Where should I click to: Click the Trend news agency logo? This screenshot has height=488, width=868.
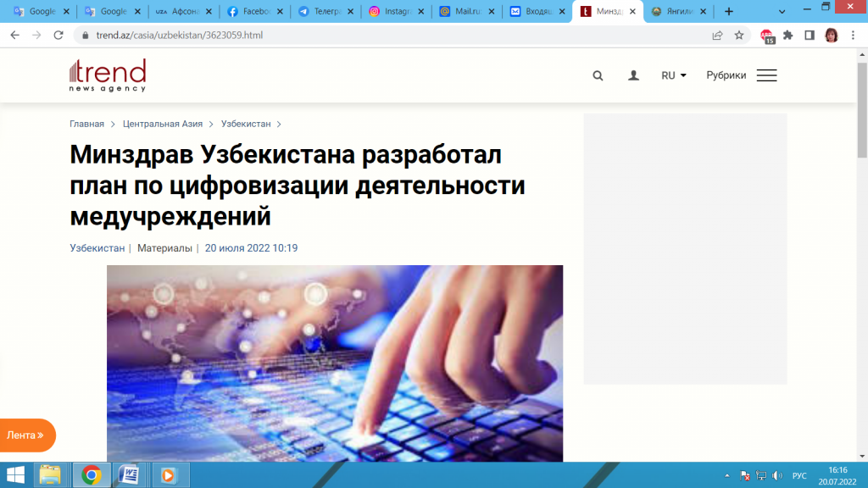click(x=108, y=75)
